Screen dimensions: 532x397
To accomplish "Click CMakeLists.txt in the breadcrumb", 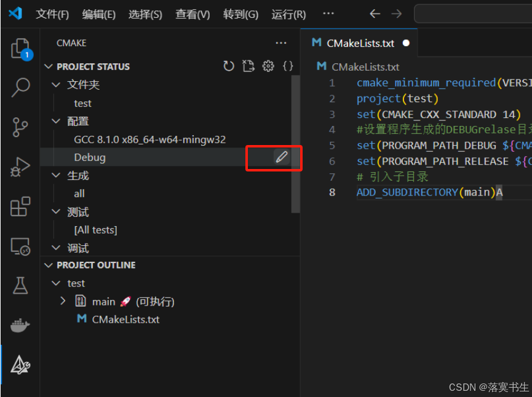I will [365, 67].
